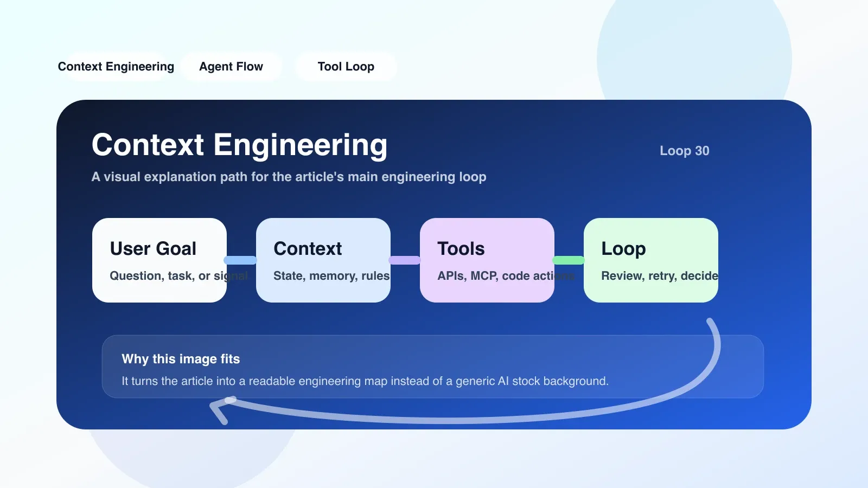Click the Loop 30 label
The image size is (868, 488).
(685, 151)
